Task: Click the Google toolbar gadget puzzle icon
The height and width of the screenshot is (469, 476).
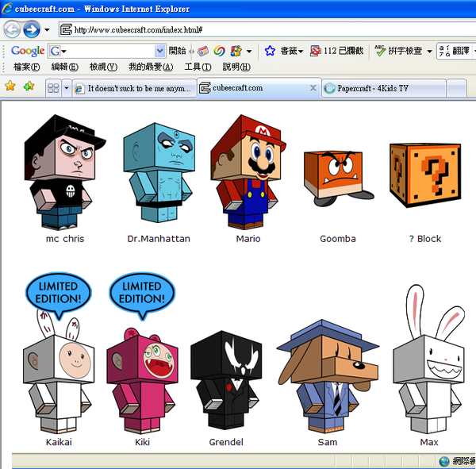Action: click(x=236, y=51)
